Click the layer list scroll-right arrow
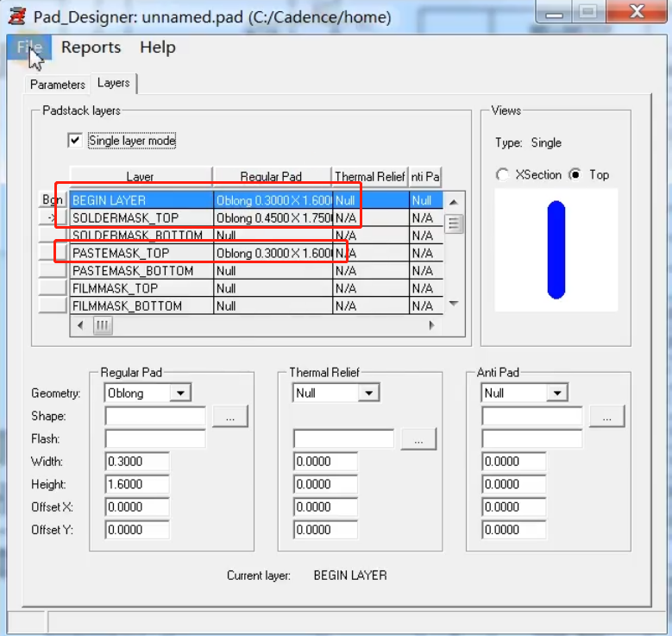The height and width of the screenshot is (636, 672). [433, 325]
